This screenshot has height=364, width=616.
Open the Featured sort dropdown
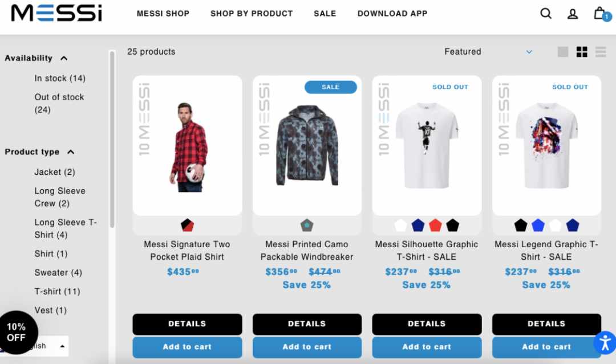pyautogui.click(x=488, y=52)
